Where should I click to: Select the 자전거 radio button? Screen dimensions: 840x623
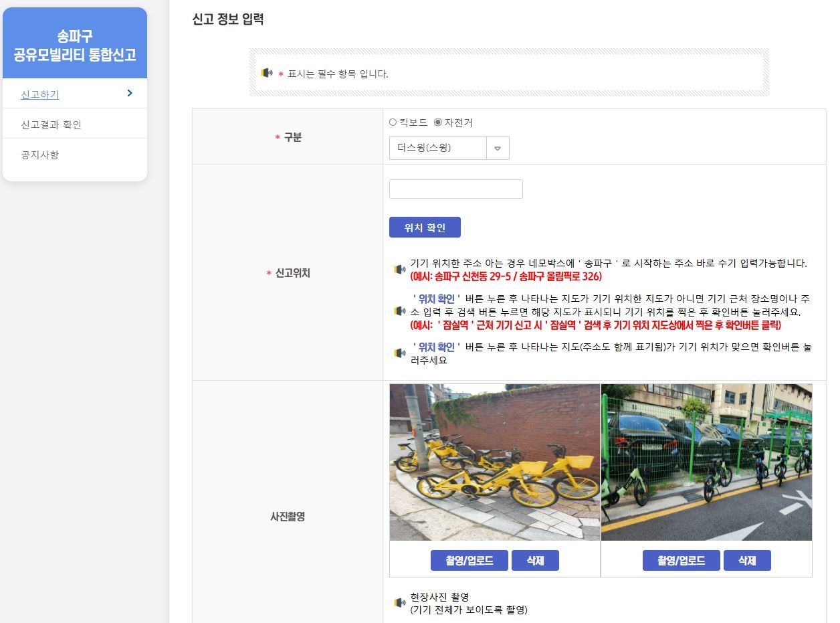438,122
